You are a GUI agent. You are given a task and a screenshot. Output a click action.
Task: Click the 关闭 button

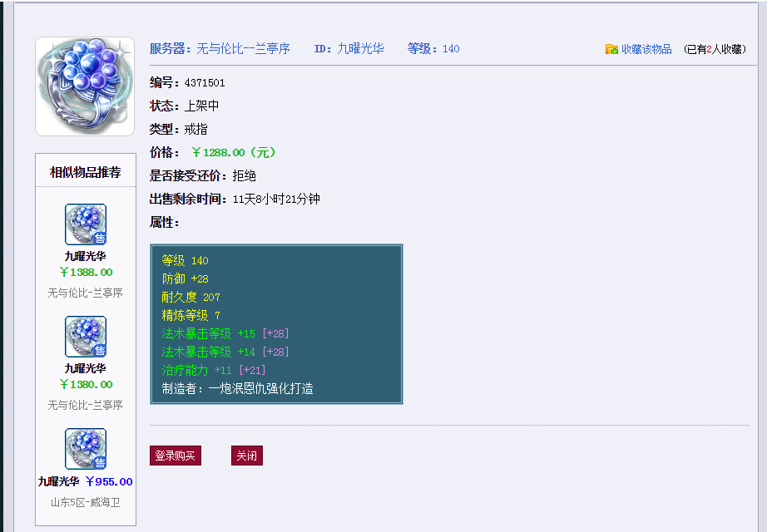pos(247,456)
